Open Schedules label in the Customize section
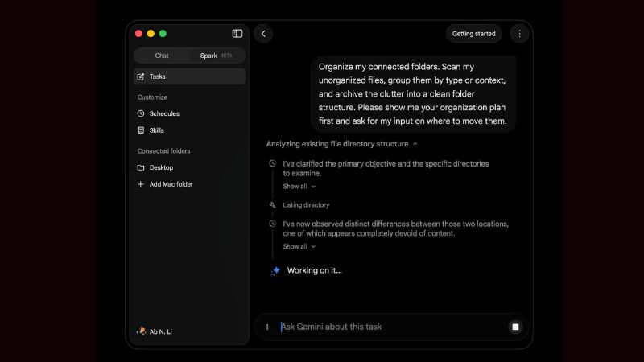 click(164, 113)
